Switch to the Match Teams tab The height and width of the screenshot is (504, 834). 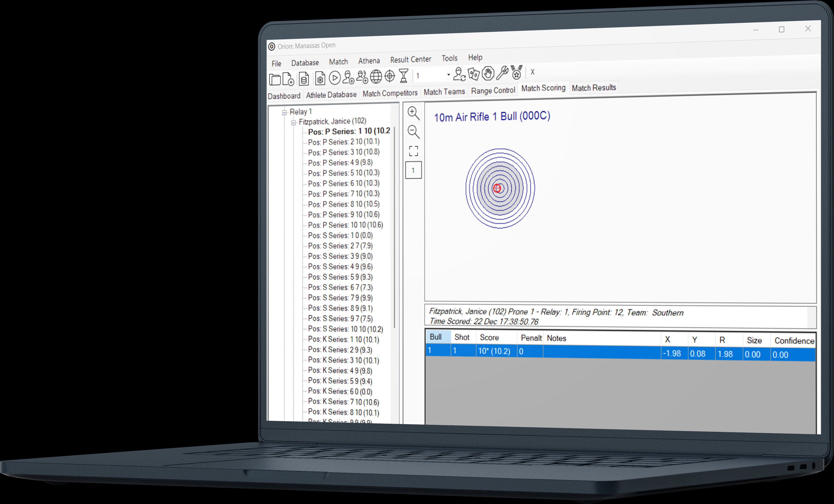coord(444,92)
